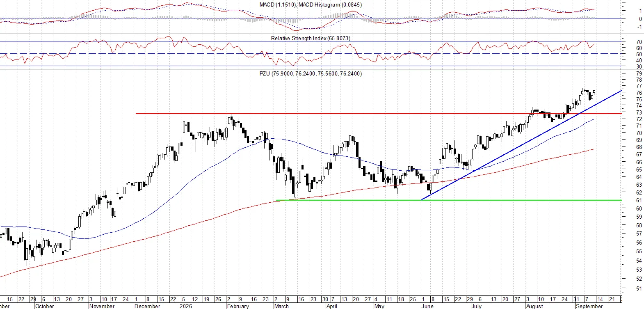Click the August month label
This screenshot has width=644, height=309.
coord(535,306)
